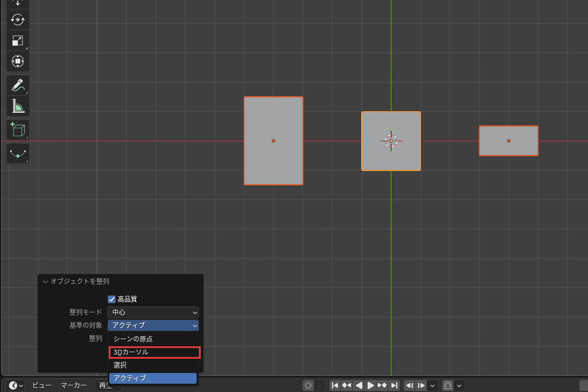The image size is (588, 392).
Task: Click the tall rectangle object on the left
Action: tap(273, 141)
